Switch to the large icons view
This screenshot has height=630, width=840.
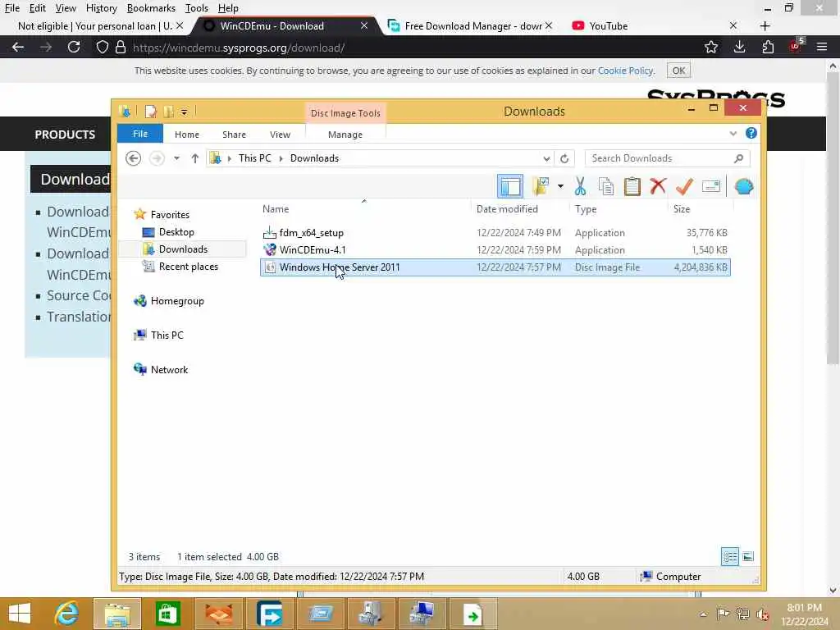tap(748, 557)
